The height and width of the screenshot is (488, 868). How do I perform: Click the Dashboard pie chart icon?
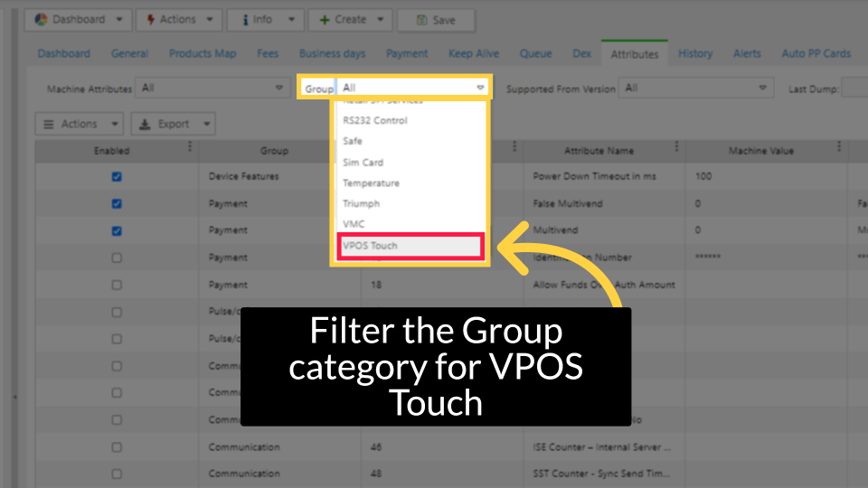pos(41,19)
